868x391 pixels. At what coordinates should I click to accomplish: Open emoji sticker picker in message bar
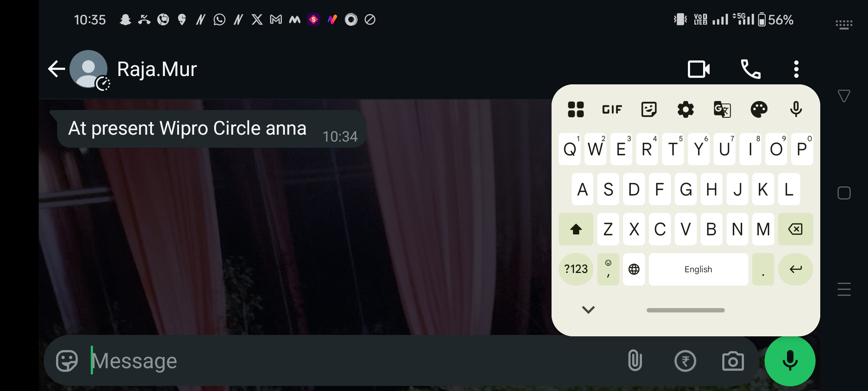(67, 361)
